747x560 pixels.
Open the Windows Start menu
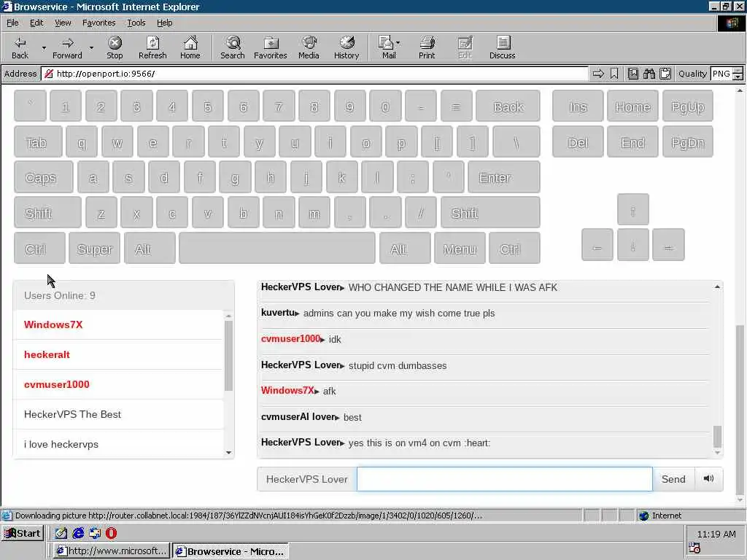(23, 533)
